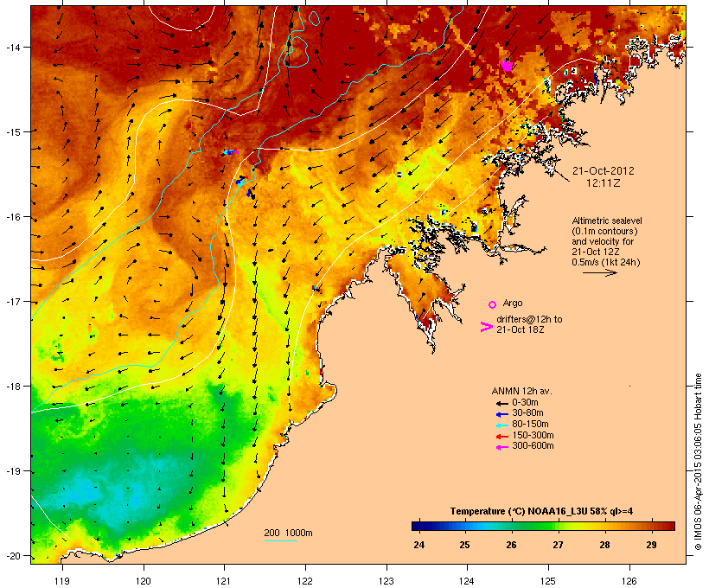
Task: Click the 'Argo' legend label
Action: [x=513, y=303]
